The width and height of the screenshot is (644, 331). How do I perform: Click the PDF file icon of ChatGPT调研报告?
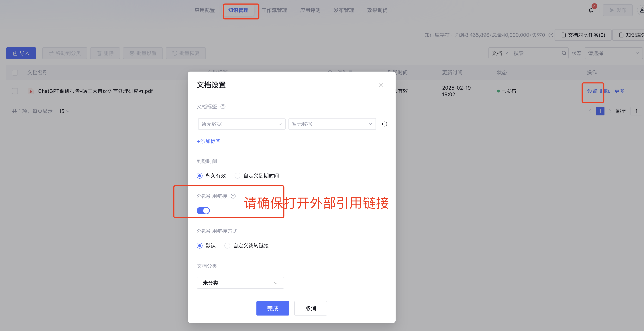(x=31, y=91)
